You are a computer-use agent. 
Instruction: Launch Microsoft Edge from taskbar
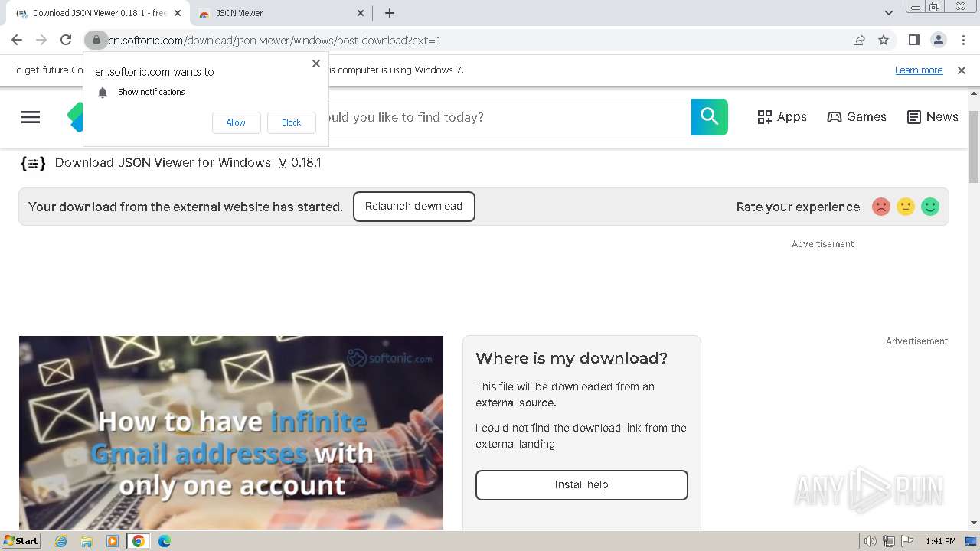click(165, 541)
